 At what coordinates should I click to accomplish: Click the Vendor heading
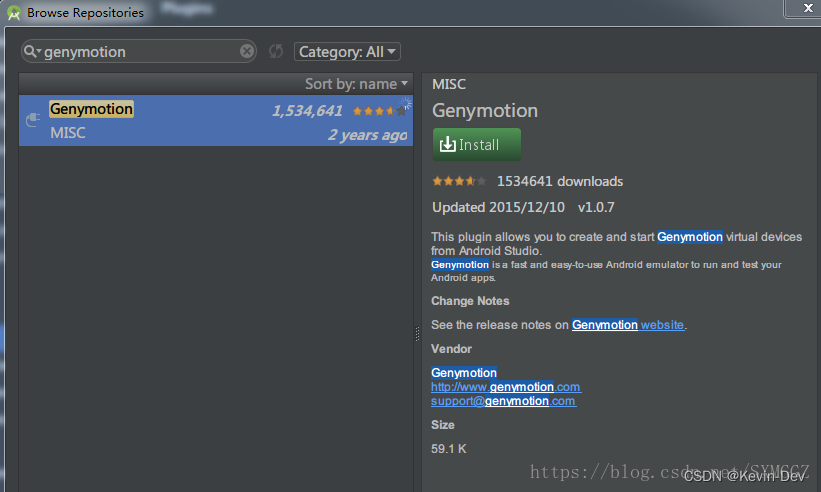tap(451, 349)
